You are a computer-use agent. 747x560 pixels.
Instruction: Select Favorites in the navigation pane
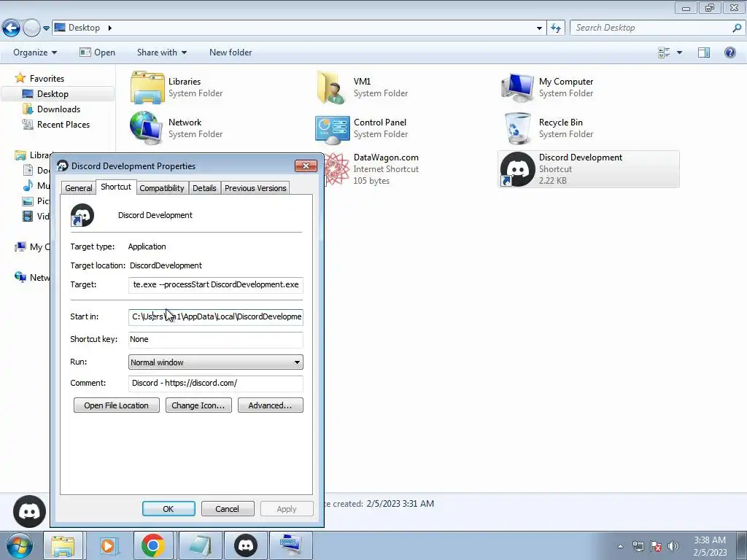[x=47, y=79]
